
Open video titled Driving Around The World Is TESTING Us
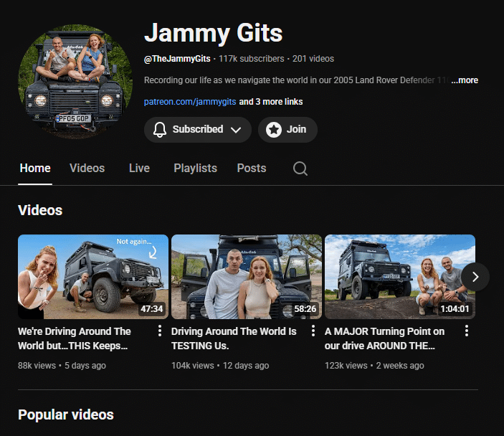(234, 338)
